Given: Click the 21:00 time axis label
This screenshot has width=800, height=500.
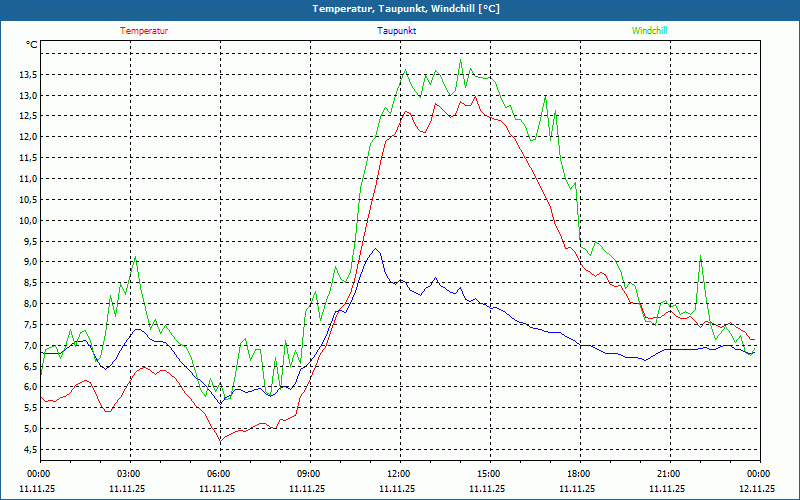Looking at the screenshot, I should [x=670, y=474].
